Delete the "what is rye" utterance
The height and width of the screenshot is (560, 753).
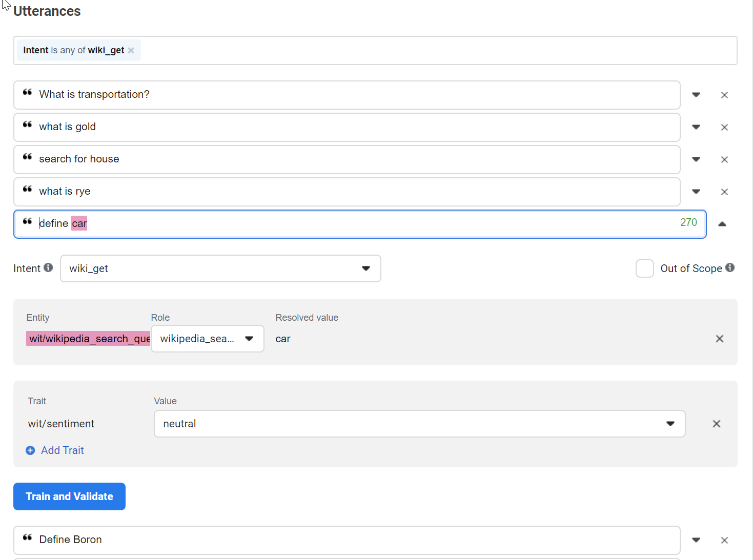click(x=724, y=192)
